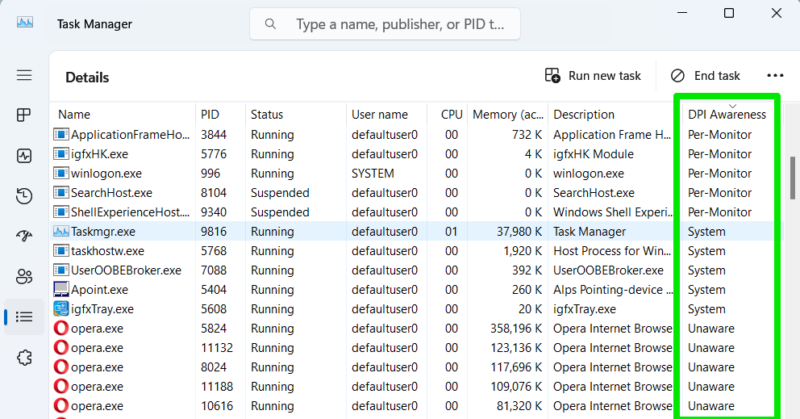Open the Services page icon
This screenshot has width=800, height=419.
tap(24, 357)
